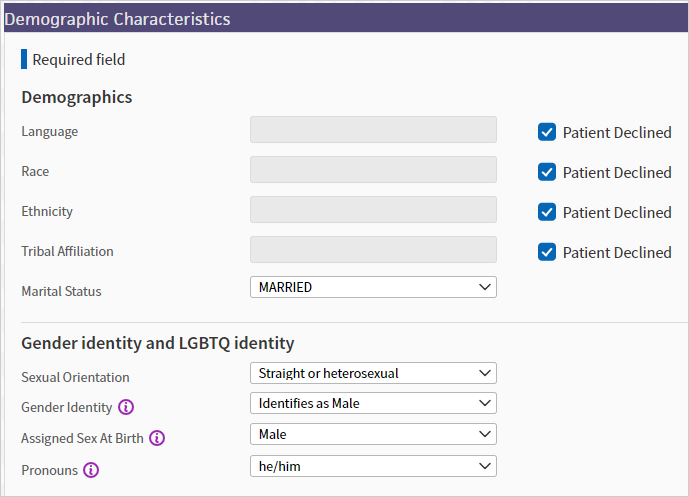Screen dimensions: 689x497
Task: Click info icon beside Assigned Sex At Birth
Action: pyautogui.click(x=157, y=438)
